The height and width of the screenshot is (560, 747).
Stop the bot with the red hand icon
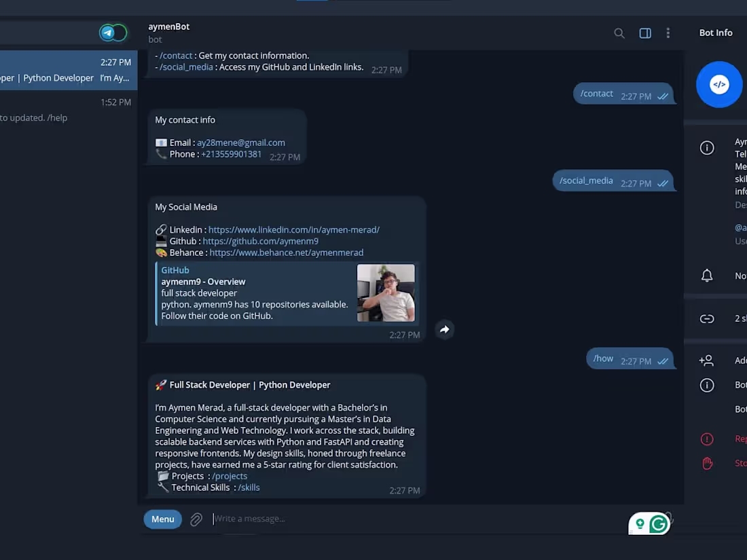[706, 463]
